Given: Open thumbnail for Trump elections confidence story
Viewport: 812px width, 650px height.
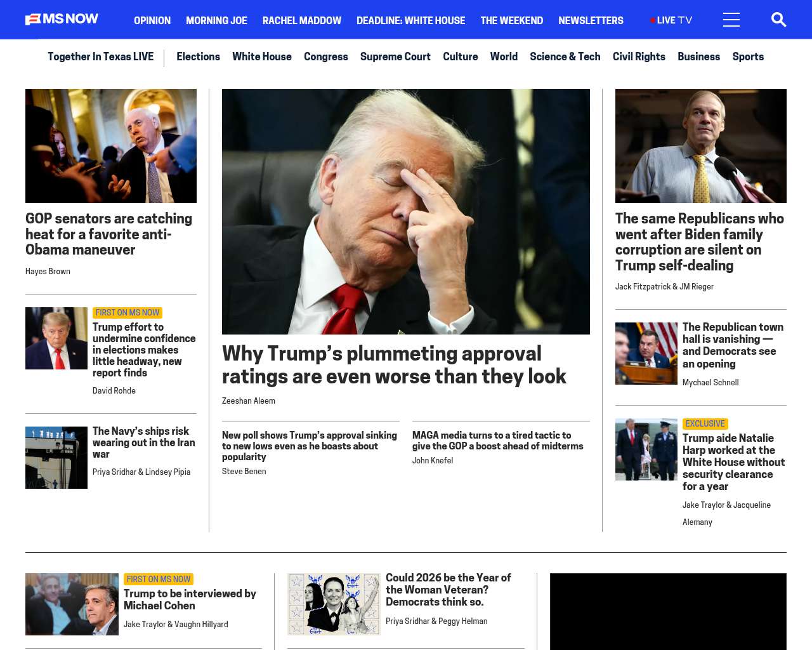Looking at the screenshot, I should pos(56,338).
